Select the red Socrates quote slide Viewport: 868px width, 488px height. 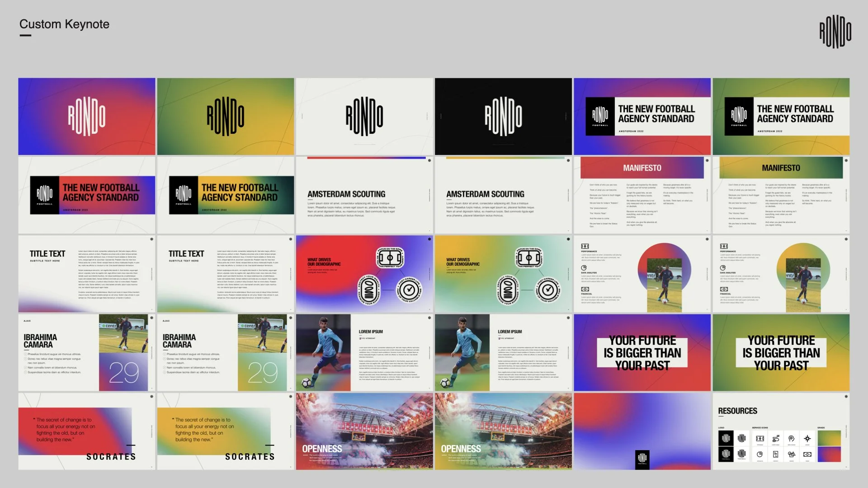[86, 431]
